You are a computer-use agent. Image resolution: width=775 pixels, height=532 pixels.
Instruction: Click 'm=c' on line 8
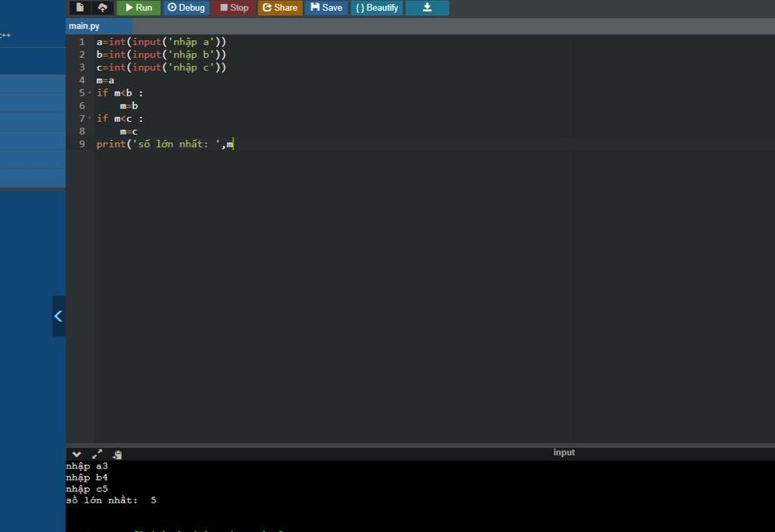coord(129,132)
